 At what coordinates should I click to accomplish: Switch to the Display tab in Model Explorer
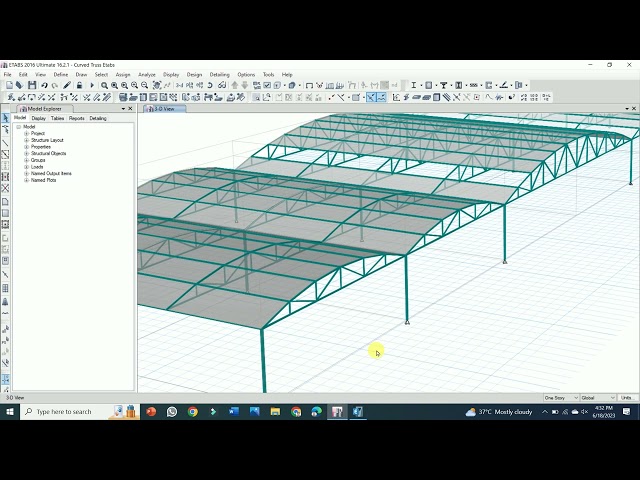39,118
